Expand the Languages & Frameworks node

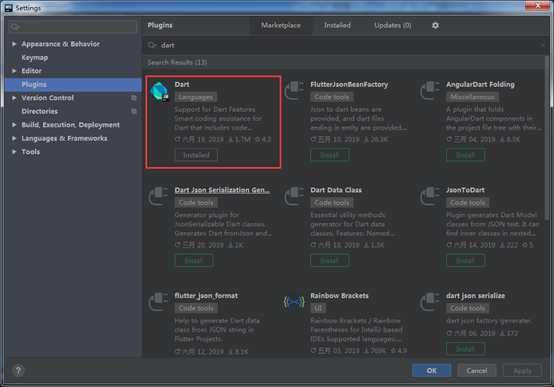pos(14,139)
